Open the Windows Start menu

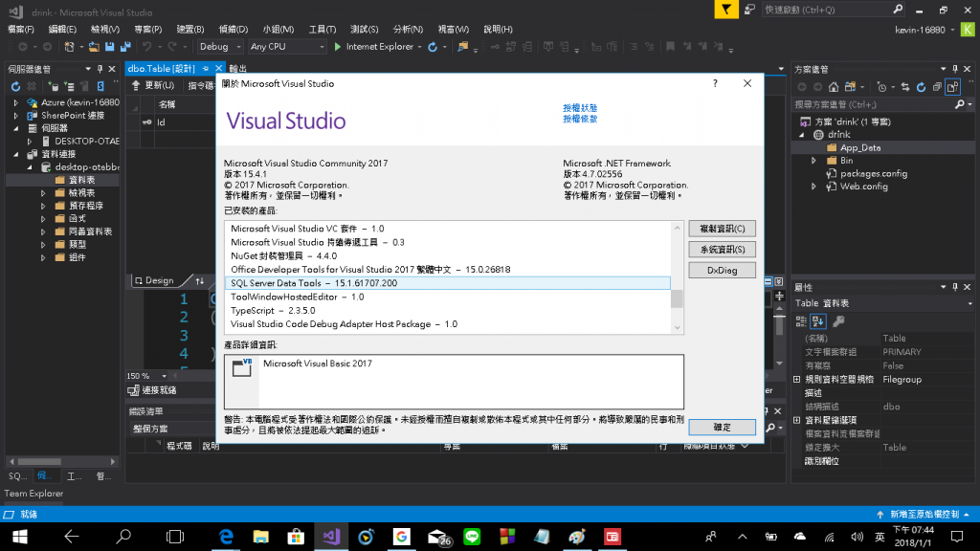19,537
